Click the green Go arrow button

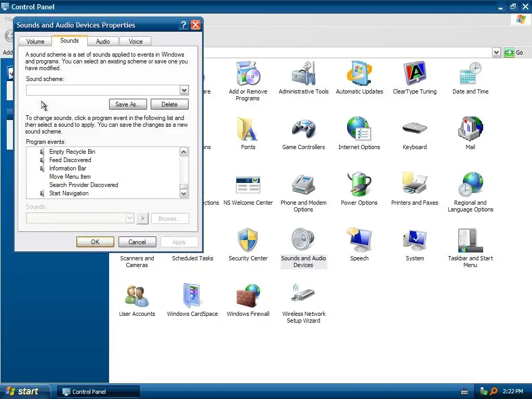pyautogui.click(x=509, y=52)
